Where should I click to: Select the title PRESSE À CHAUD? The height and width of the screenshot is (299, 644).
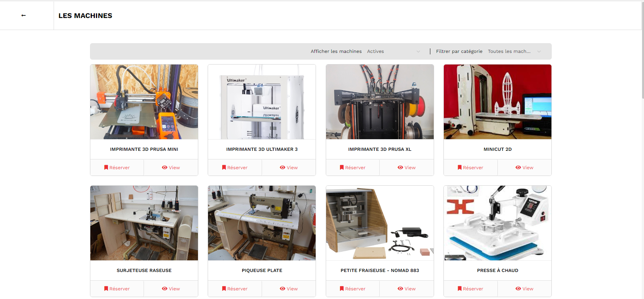(x=497, y=270)
